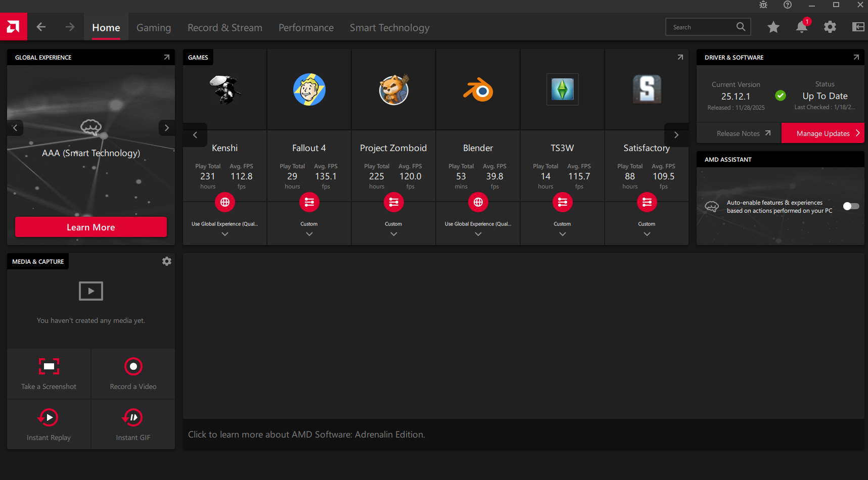
Task: Open Project Zomboid raccoon icon
Action: 394,89
